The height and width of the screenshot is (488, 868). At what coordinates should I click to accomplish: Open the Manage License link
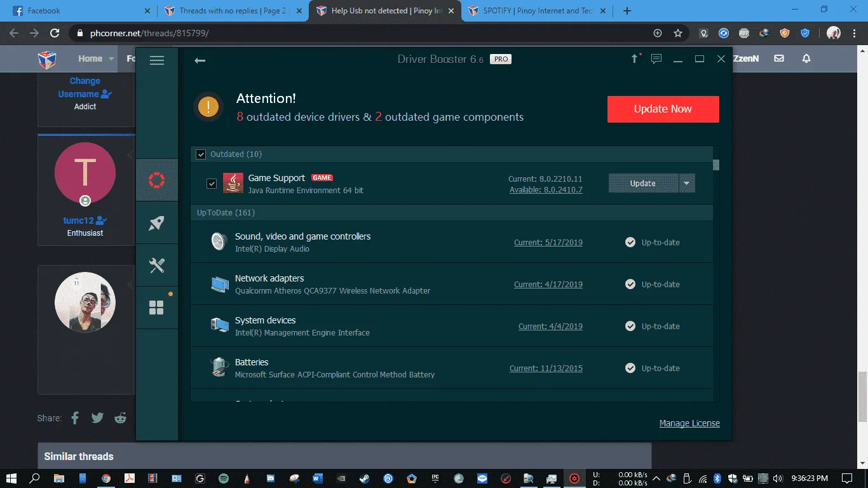pos(689,423)
